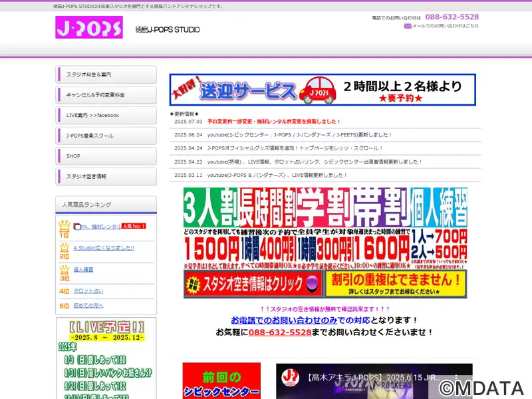Open キャンセル&予約変更料金 menu item
The image size is (532, 399).
[106, 95]
